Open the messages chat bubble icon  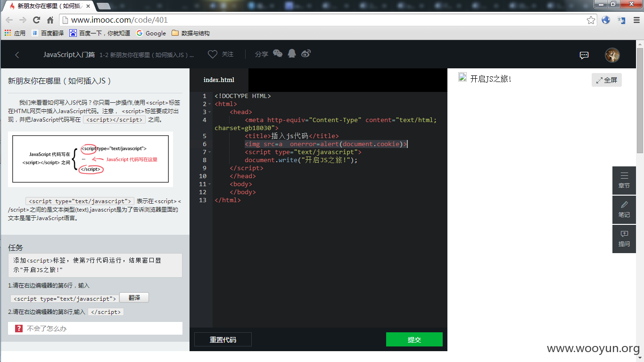click(x=584, y=55)
